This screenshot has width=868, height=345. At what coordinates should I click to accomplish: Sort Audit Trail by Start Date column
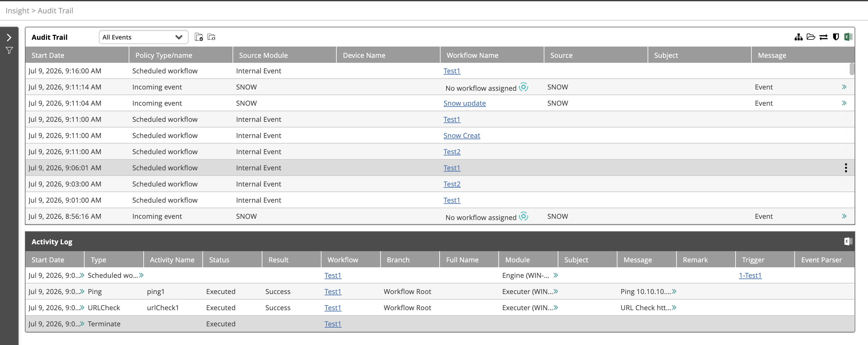[77, 55]
